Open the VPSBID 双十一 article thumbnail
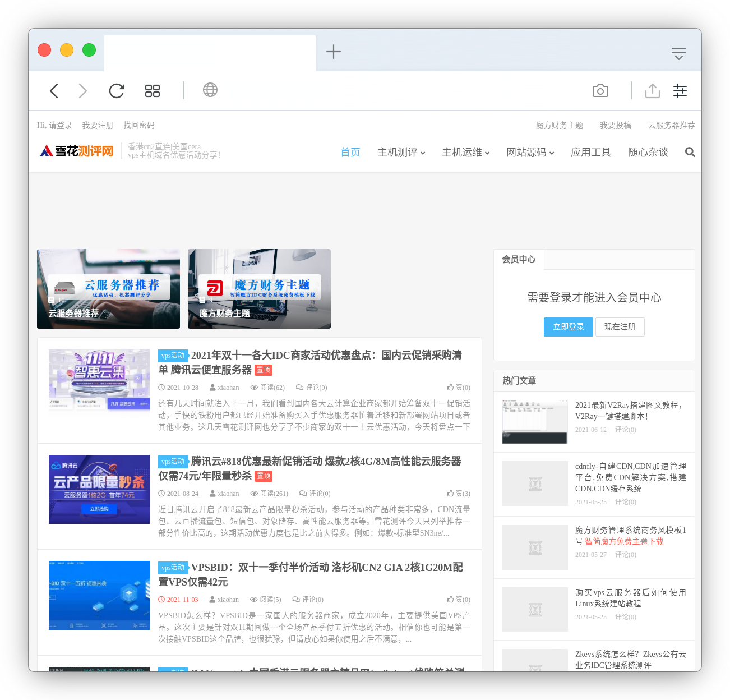The width and height of the screenshot is (730, 700). coord(99,595)
